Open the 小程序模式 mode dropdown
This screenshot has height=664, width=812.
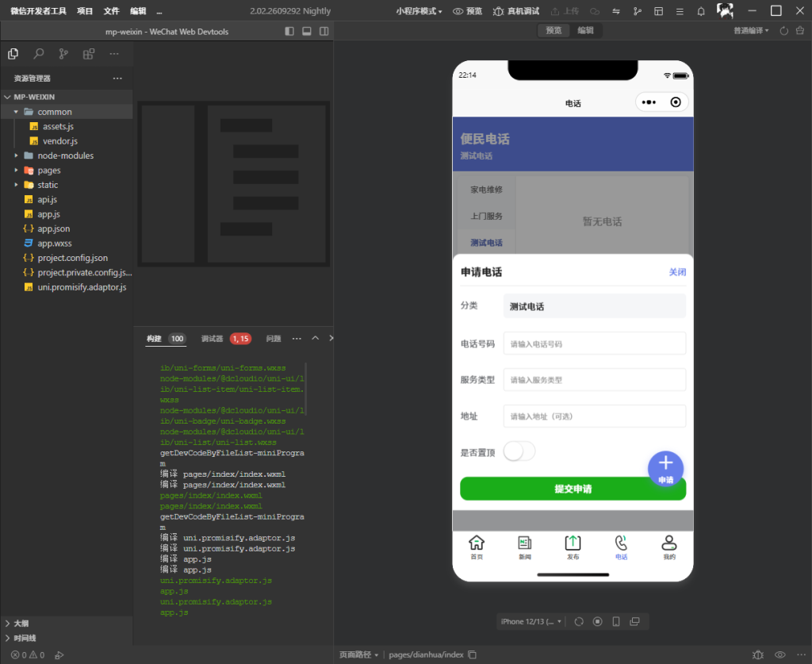click(x=419, y=11)
